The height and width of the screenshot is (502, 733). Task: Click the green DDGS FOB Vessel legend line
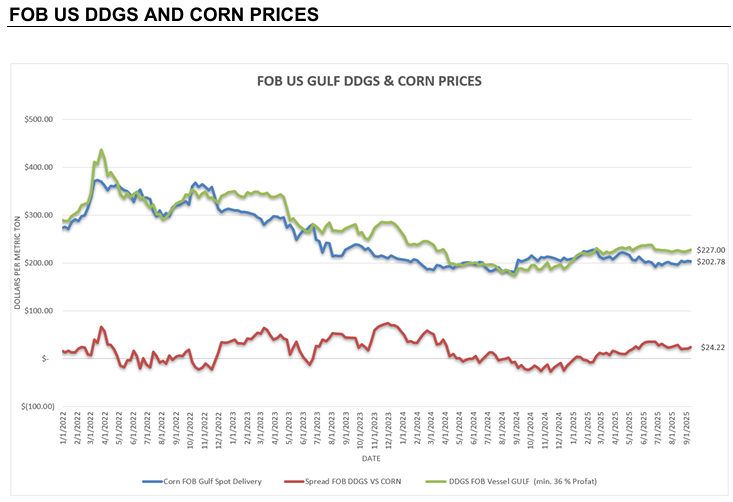coord(436,481)
